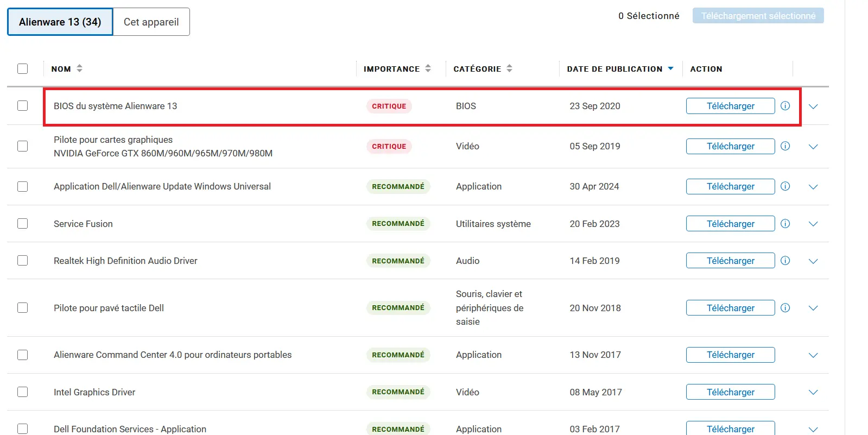Expand Service Fusion row details
Image resolution: width=868 pixels, height=435 pixels.
[x=813, y=224]
